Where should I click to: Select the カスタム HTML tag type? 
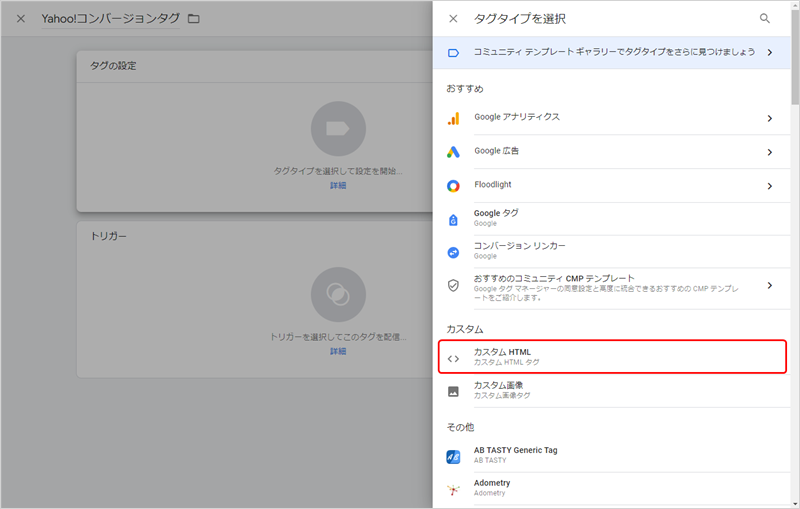(612, 357)
